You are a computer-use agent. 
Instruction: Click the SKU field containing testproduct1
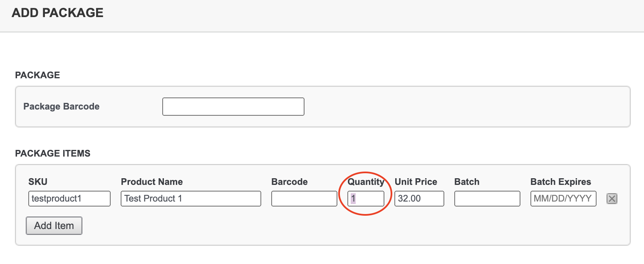(69, 199)
